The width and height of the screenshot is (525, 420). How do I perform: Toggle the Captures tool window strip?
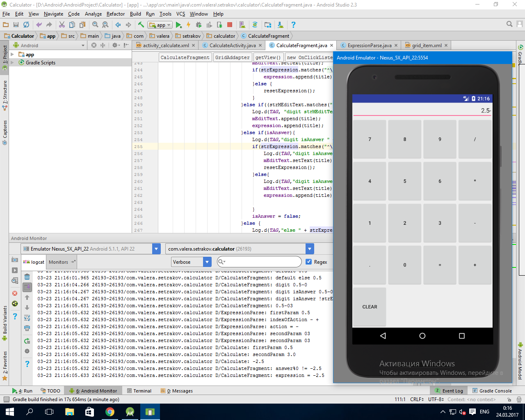tap(5, 132)
